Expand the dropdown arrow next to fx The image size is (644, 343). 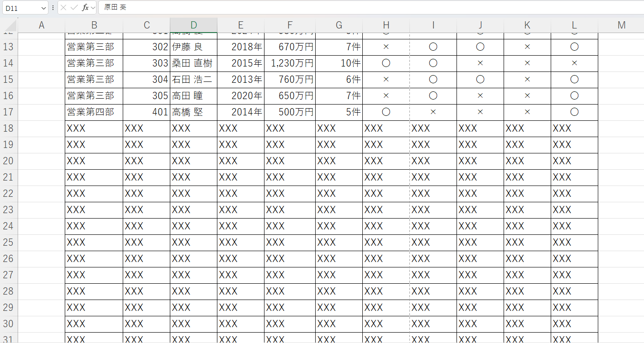tap(93, 8)
